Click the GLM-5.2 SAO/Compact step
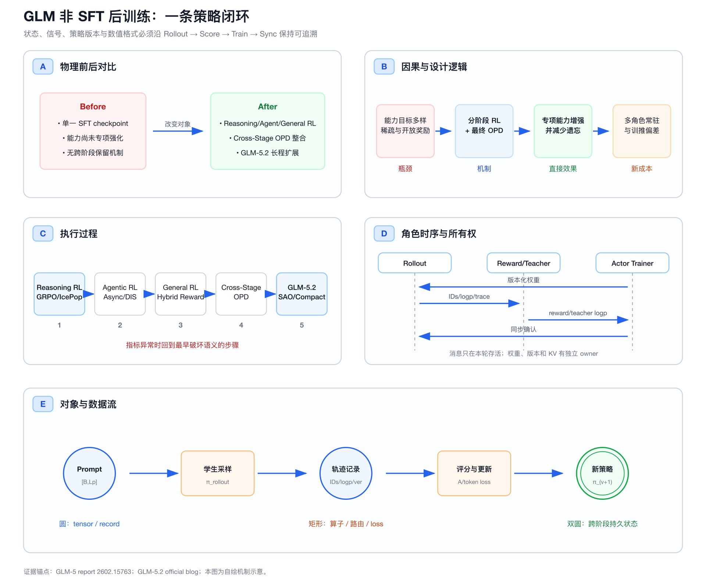The width and height of the screenshot is (706, 588). click(302, 294)
